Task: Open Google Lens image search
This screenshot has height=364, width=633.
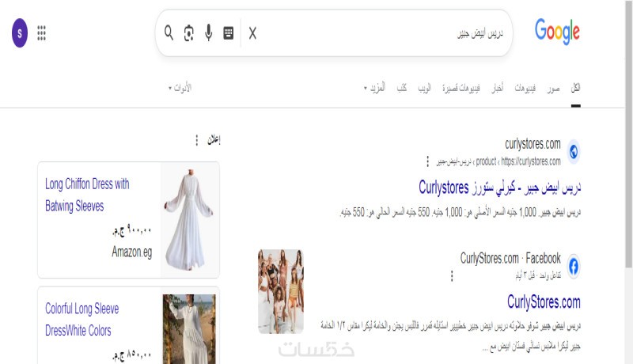Action: 188,33
